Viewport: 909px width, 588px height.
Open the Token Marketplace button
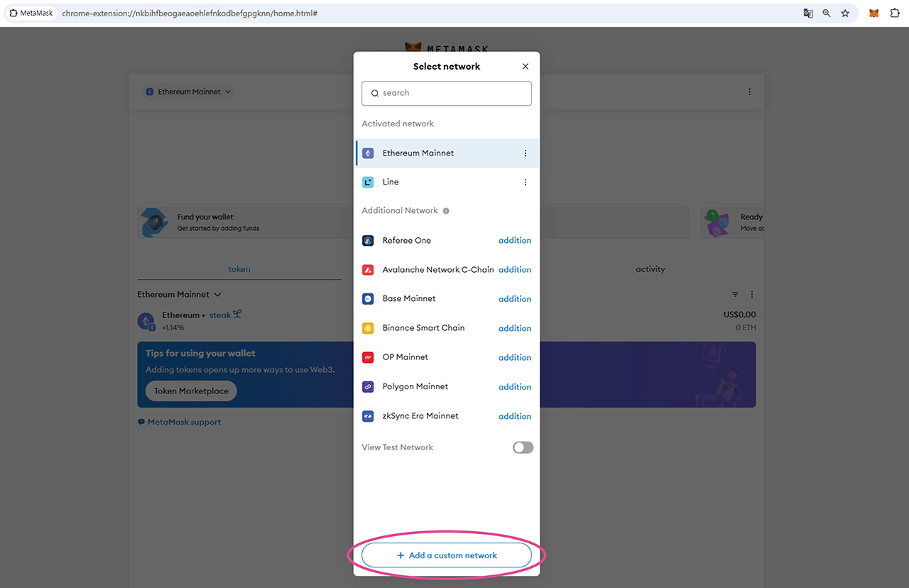(191, 391)
